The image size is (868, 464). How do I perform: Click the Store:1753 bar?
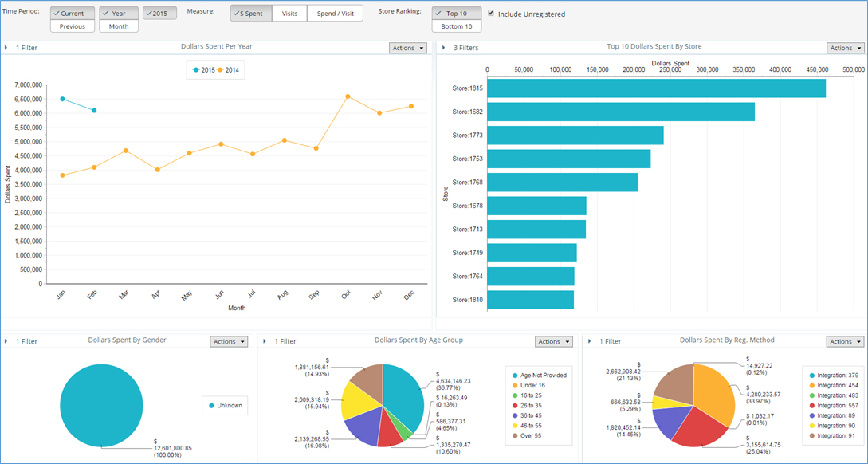point(569,159)
